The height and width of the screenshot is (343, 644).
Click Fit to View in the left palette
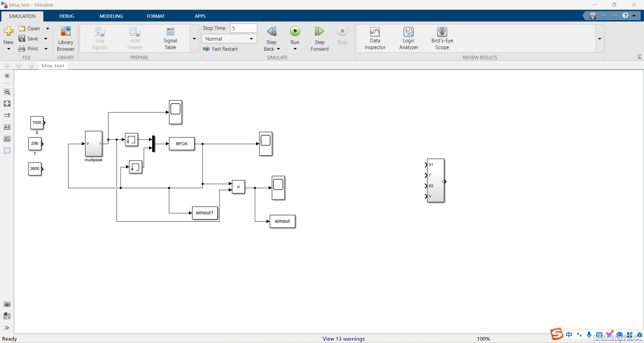(7, 103)
